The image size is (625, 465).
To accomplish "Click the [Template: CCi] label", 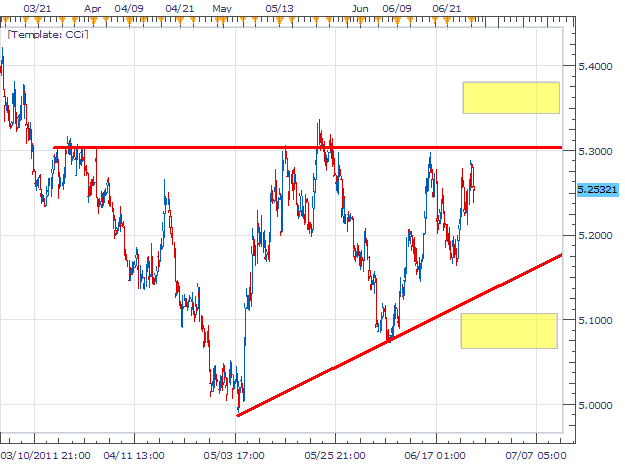I will [48, 35].
